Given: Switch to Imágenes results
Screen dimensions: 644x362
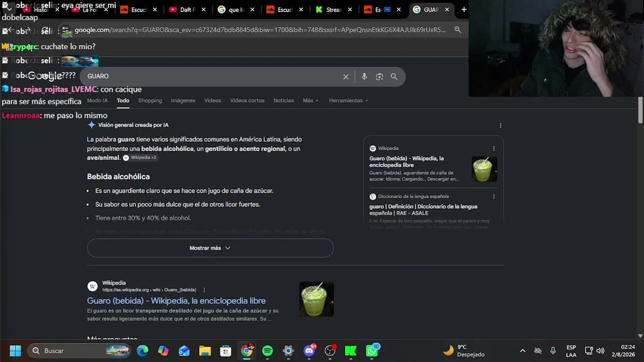Looking at the screenshot, I should click(183, 101).
